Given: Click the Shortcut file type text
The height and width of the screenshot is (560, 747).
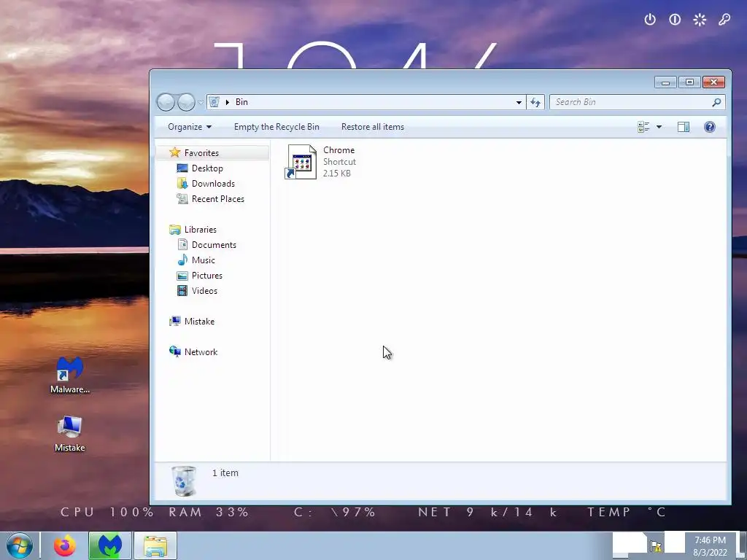Looking at the screenshot, I should tap(339, 162).
